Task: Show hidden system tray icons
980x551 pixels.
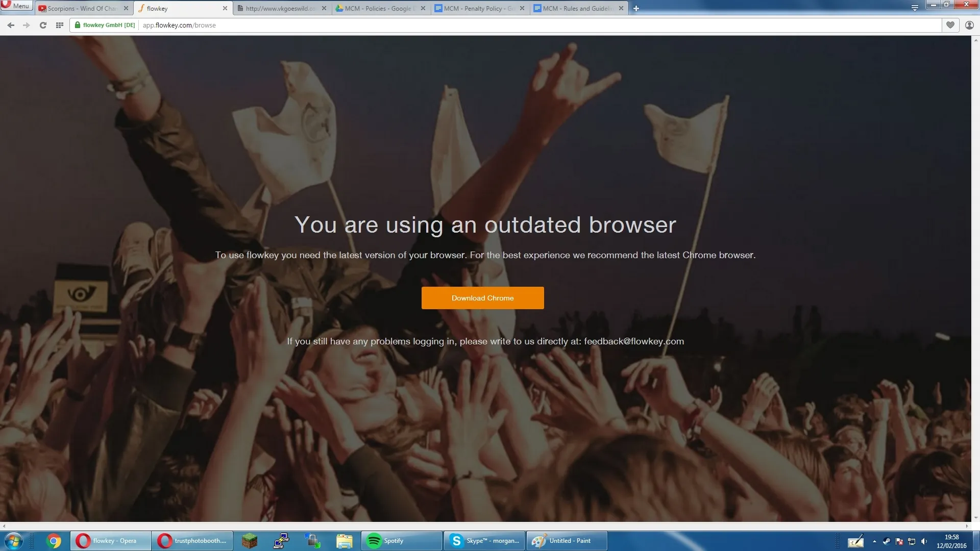Action: [x=874, y=541]
